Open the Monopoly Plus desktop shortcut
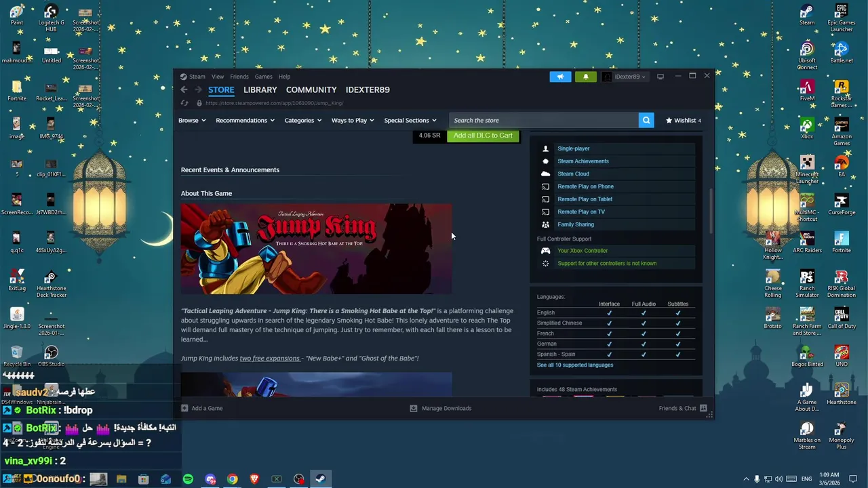 (842, 436)
